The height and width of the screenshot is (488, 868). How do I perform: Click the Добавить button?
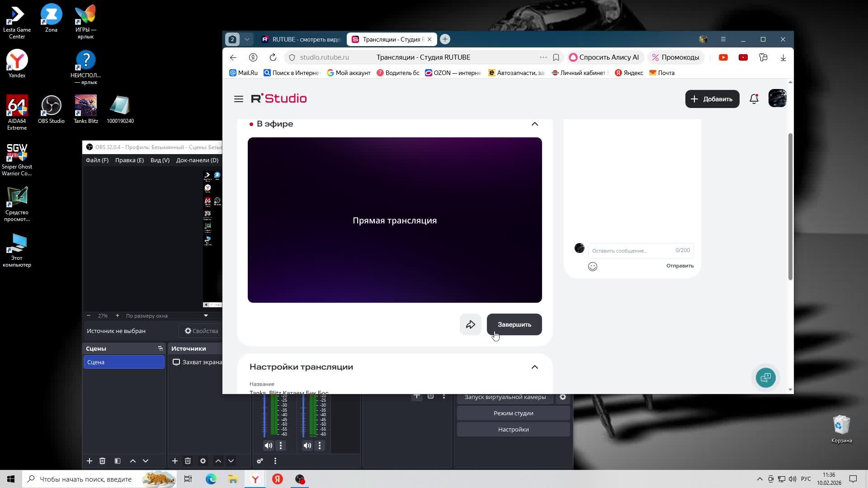712,99
